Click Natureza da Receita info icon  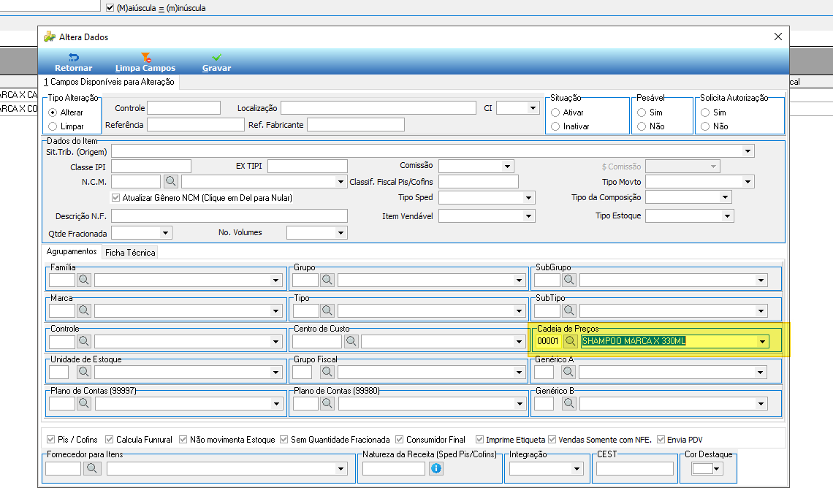pos(436,468)
